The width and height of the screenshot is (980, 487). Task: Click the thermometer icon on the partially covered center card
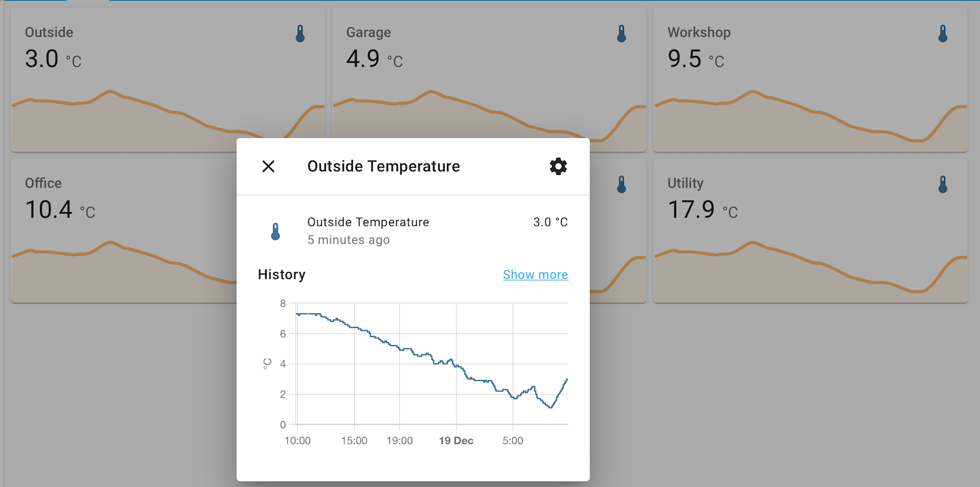coord(621,184)
